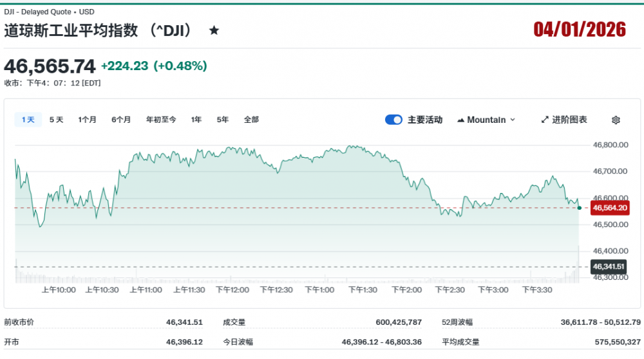Show 全部 historical data range

251,120
